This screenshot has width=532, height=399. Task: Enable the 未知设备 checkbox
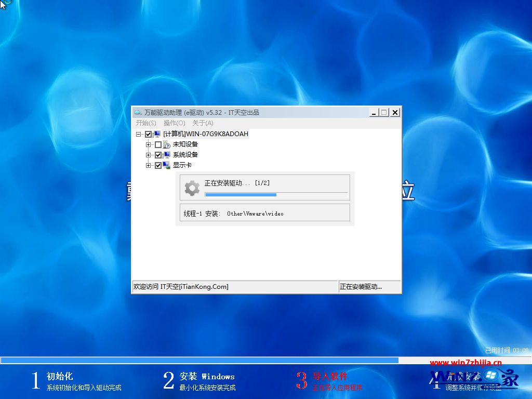click(x=158, y=145)
